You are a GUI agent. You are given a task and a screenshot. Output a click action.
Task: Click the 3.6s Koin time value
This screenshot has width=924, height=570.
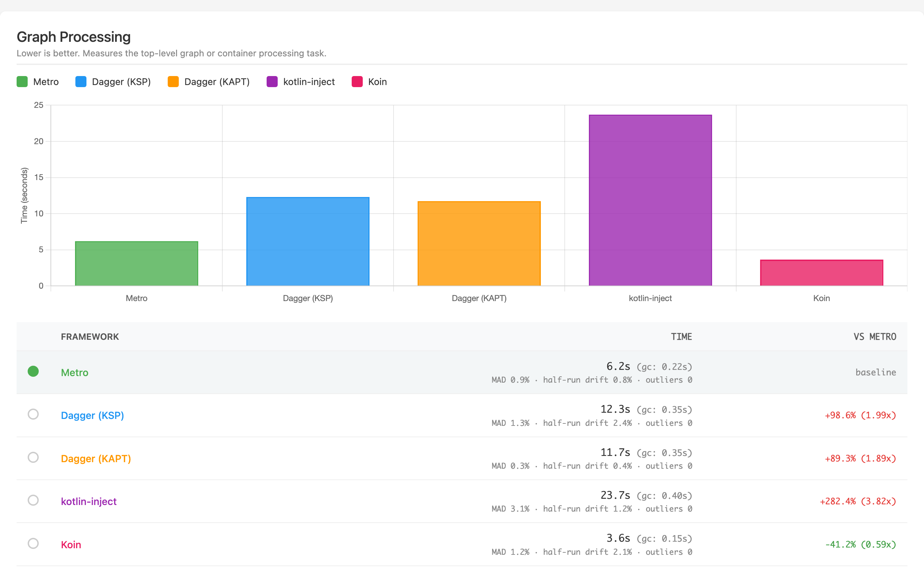(x=618, y=538)
